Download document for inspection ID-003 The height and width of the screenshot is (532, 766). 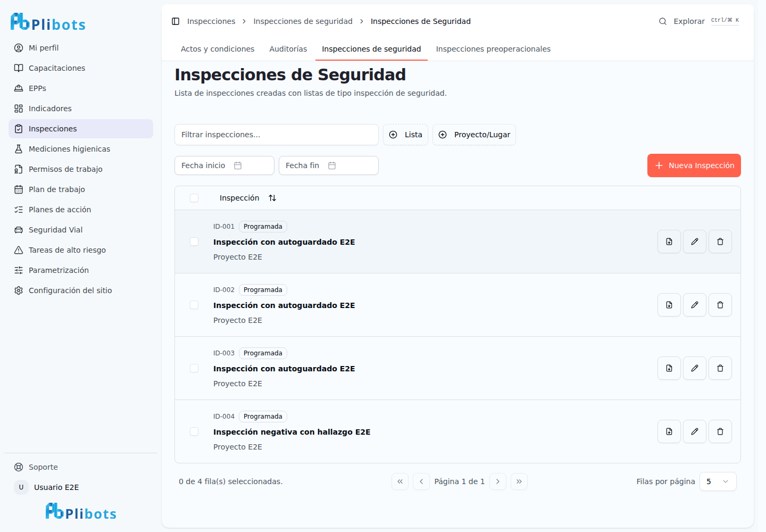(669, 368)
